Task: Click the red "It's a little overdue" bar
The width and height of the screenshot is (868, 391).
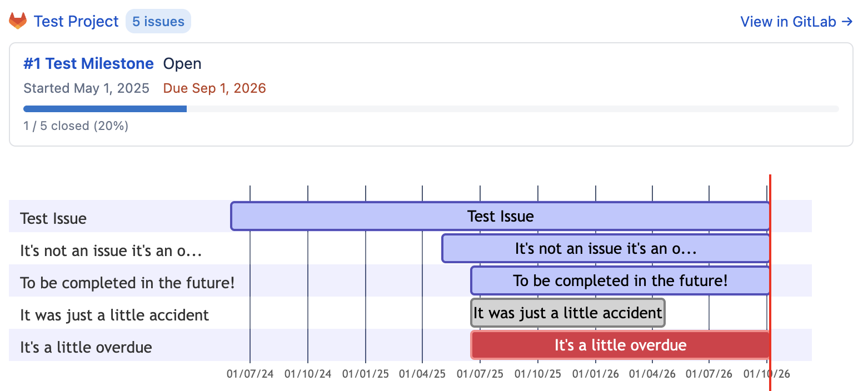Action: (620, 345)
